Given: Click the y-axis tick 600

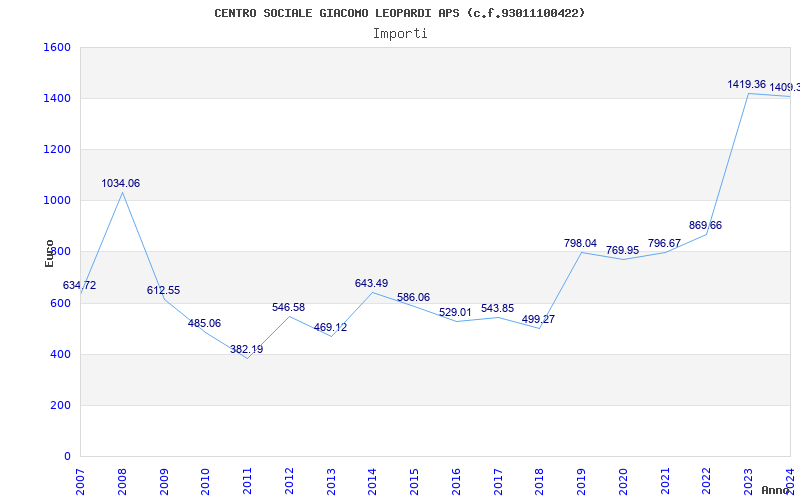Looking at the screenshot, I should (x=61, y=303).
